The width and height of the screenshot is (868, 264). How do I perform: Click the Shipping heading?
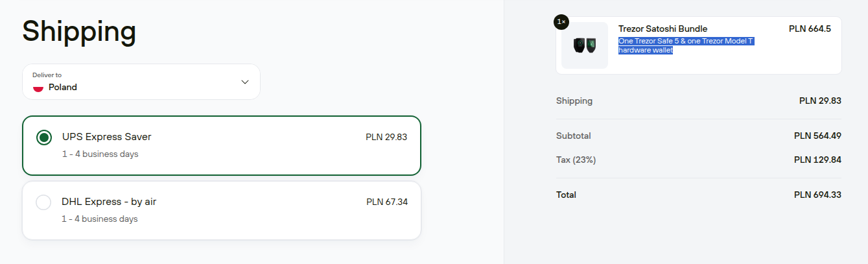click(x=79, y=30)
